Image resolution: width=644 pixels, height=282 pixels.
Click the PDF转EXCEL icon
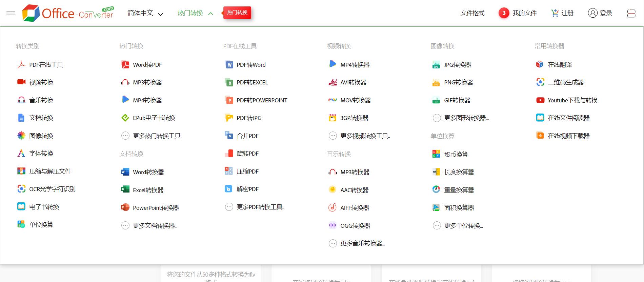tap(229, 82)
